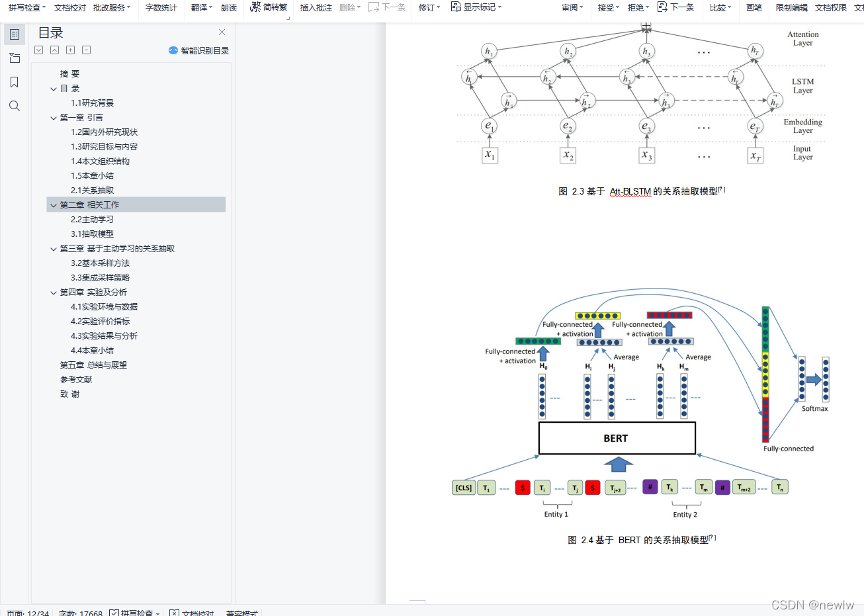Click 字数统计 word count

pos(161,7)
